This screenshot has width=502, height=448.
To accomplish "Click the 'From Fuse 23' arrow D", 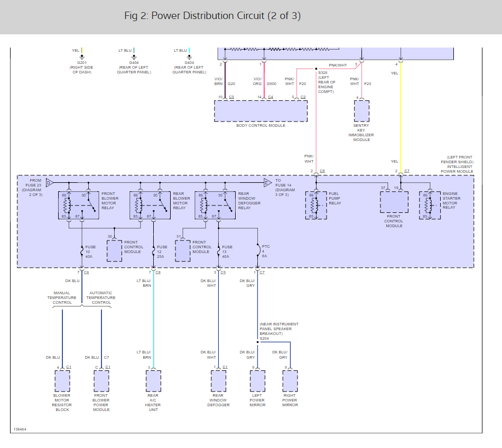I will 50,183.
